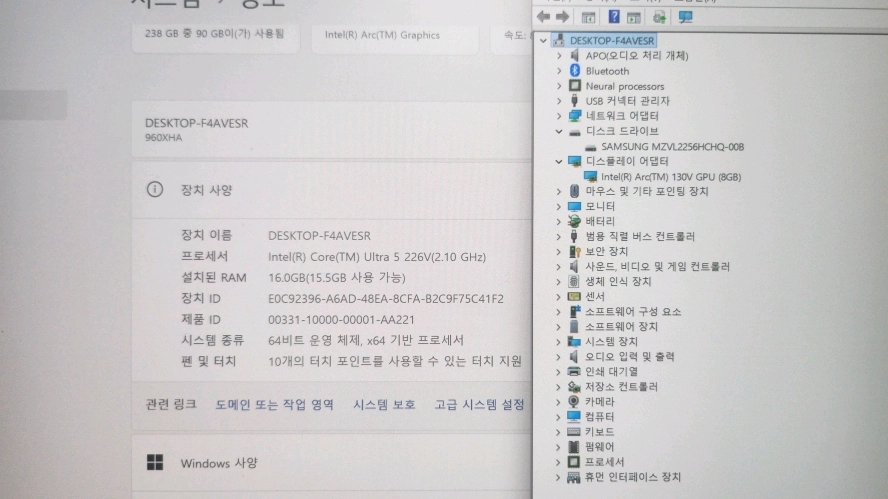Select the 생체 인식 장치 fingerprint icon
This screenshot has height=499, width=888.
pyautogui.click(x=574, y=281)
